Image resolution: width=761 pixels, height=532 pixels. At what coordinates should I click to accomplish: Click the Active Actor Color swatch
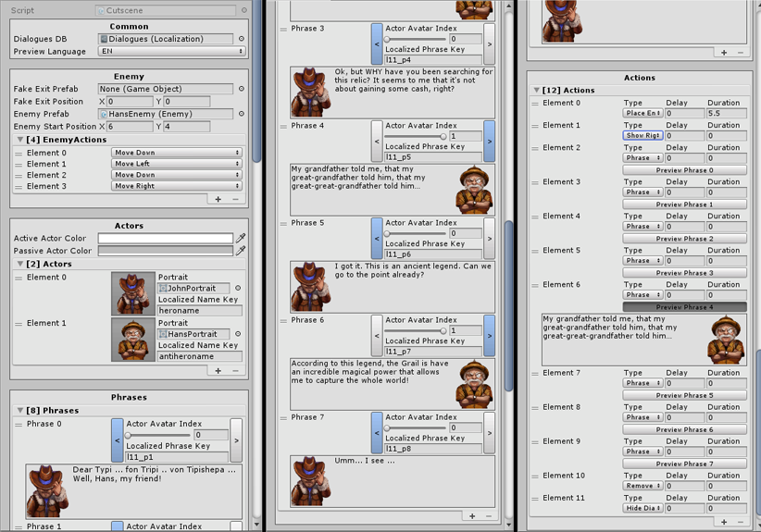coord(166,238)
